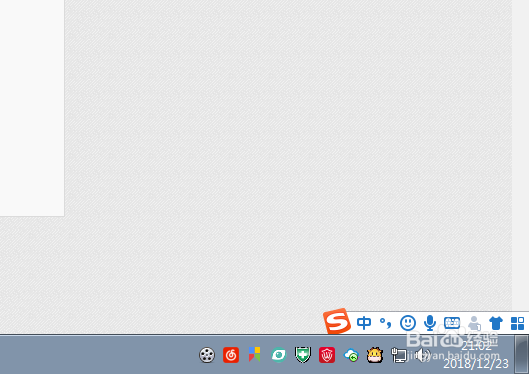
Task: Open red WPS shield tray icon
Action: point(327,355)
